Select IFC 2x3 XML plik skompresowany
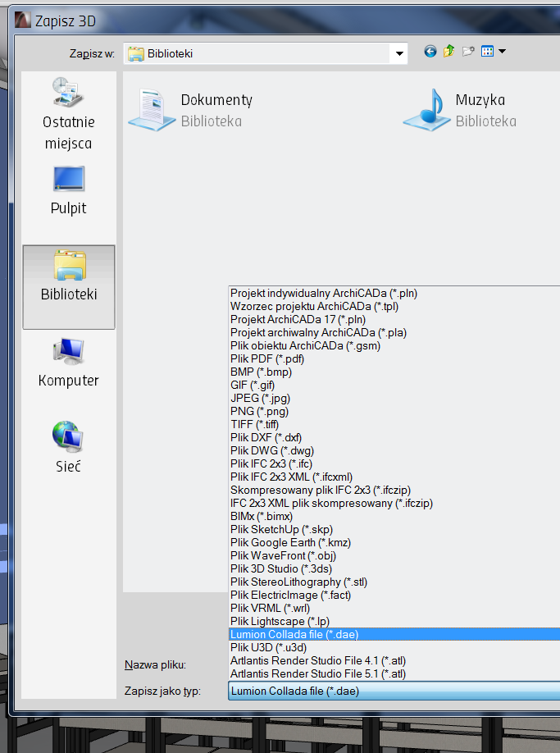The height and width of the screenshot is (753, 560). pos(394,504)
